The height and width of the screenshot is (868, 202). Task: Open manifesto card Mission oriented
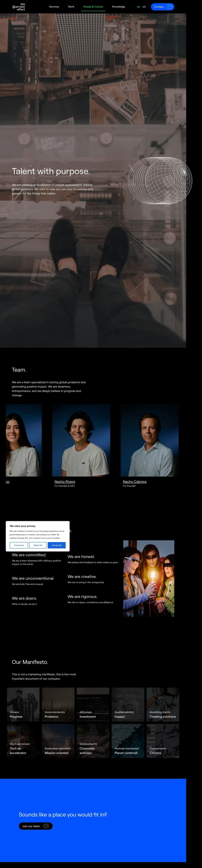(58, 741)
